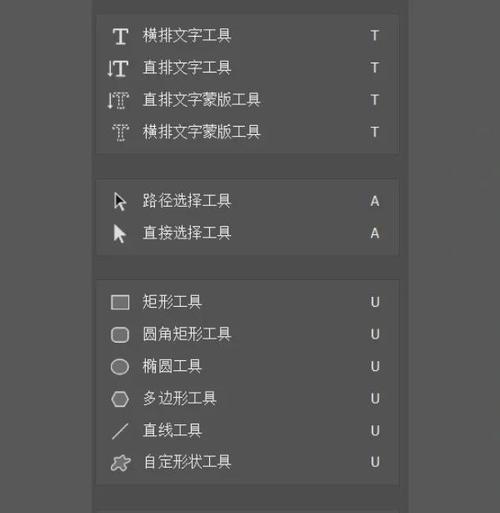Select the Line tool diagonal icon
This screenshot has height=513, width=500.
pyautogui.click(x=120, y=431)
